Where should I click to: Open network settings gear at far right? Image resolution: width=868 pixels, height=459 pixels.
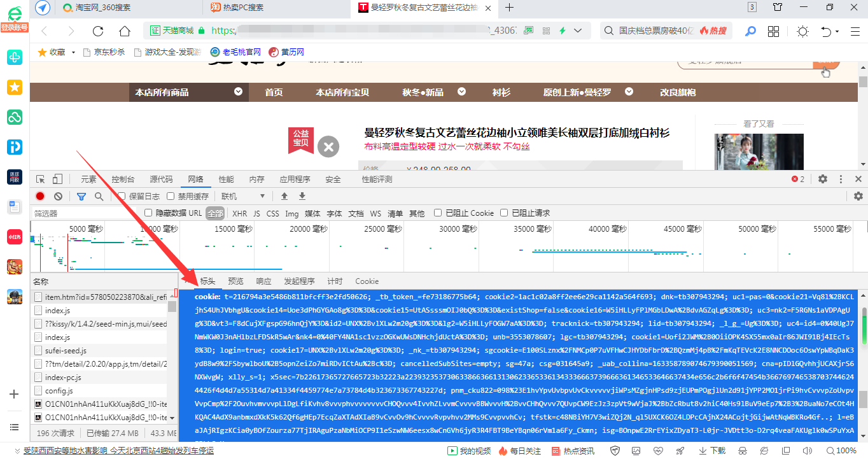click(x=858, y=196)
